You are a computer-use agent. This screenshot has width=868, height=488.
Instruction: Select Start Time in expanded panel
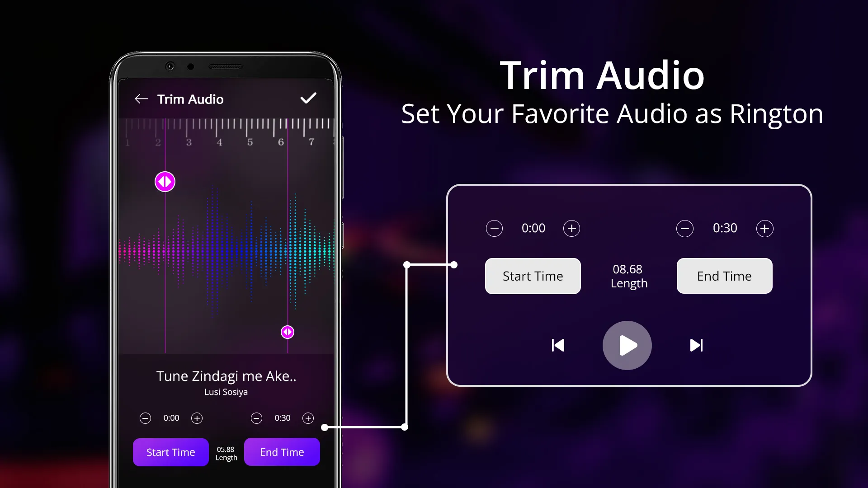tap(532, 276)
